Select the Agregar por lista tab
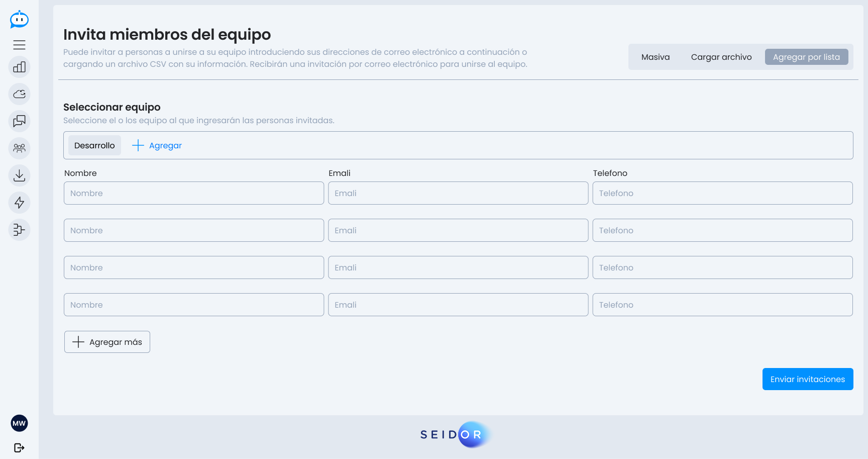Image resolution: width=868 pixels, height=459 pixels. [x=806, y=57]
